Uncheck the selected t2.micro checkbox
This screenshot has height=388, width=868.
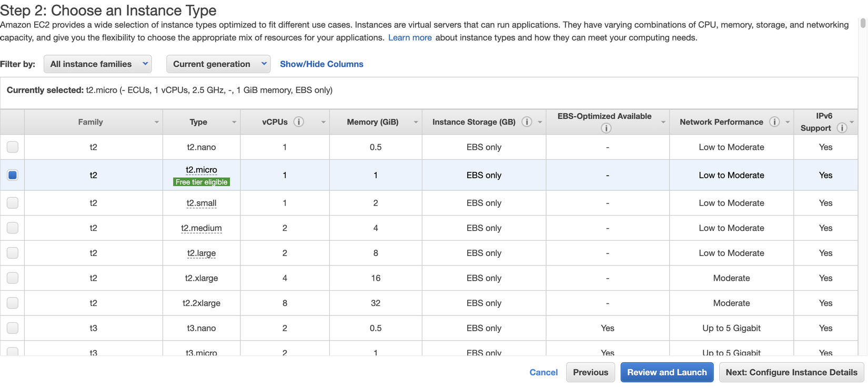(x=13, y=175)
